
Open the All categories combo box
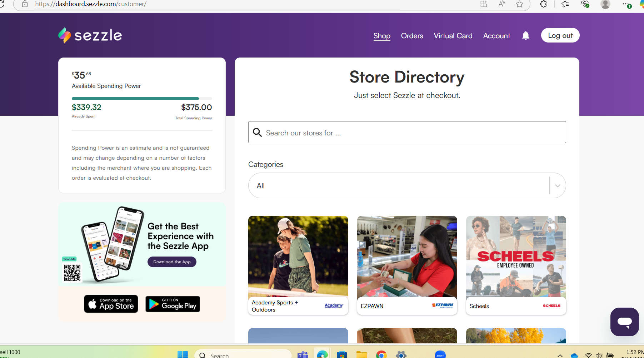[x=398, y=186]
